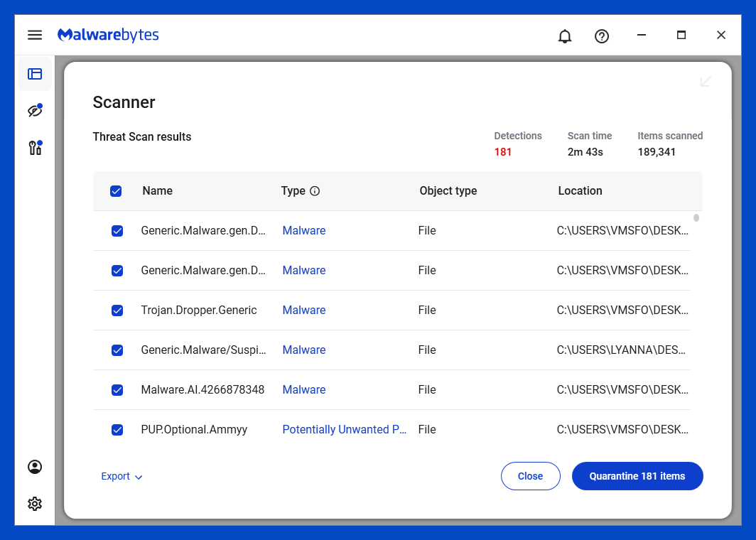Click the Close button
Screen dimensions: 756x540
tap(530, 476)
